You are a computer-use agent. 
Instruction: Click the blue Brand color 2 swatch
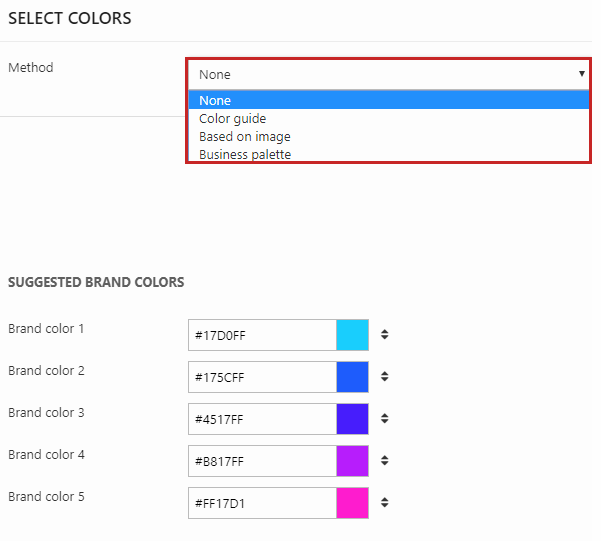coord(352,377)
